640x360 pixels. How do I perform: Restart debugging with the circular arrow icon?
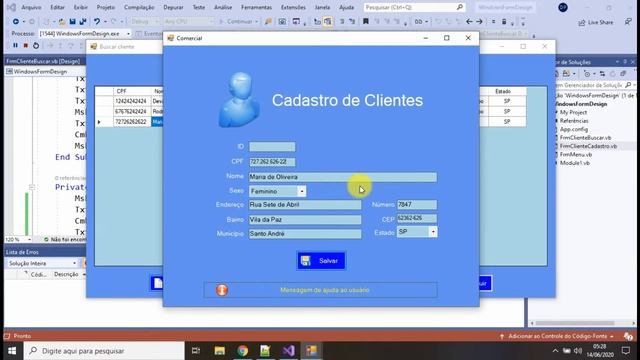(x=36, y=45)
